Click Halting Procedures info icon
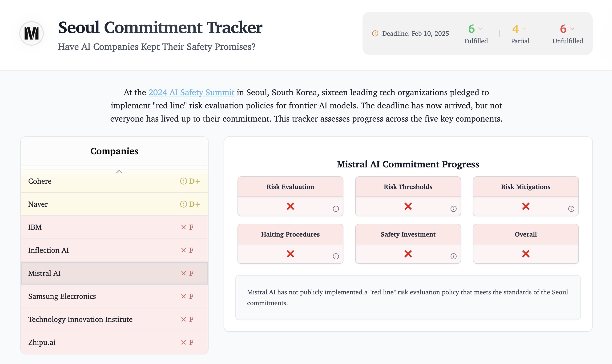Image resolution: width=612 pixels, height=364 pixels. click(336, 256)
